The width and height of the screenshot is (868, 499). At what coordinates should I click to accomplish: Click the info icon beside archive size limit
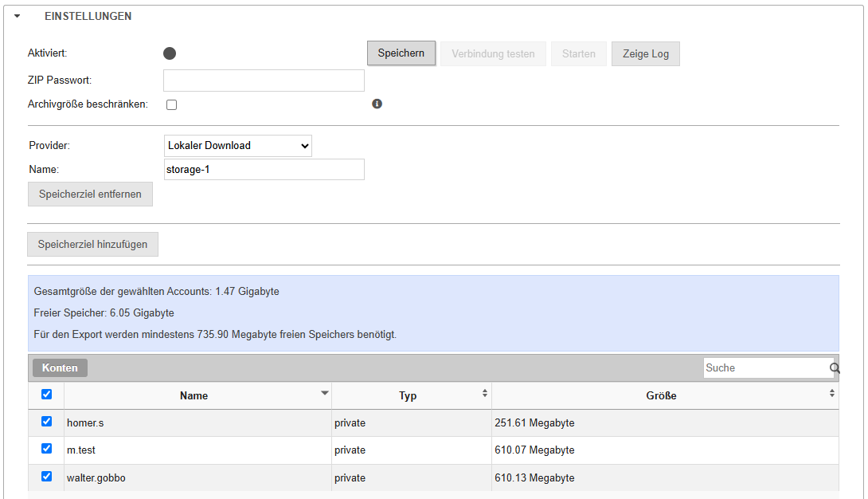tap(377, 104)
